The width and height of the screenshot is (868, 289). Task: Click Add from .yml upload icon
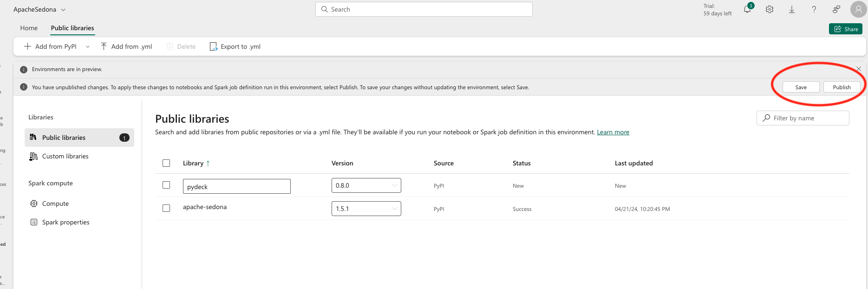point(104,46)
